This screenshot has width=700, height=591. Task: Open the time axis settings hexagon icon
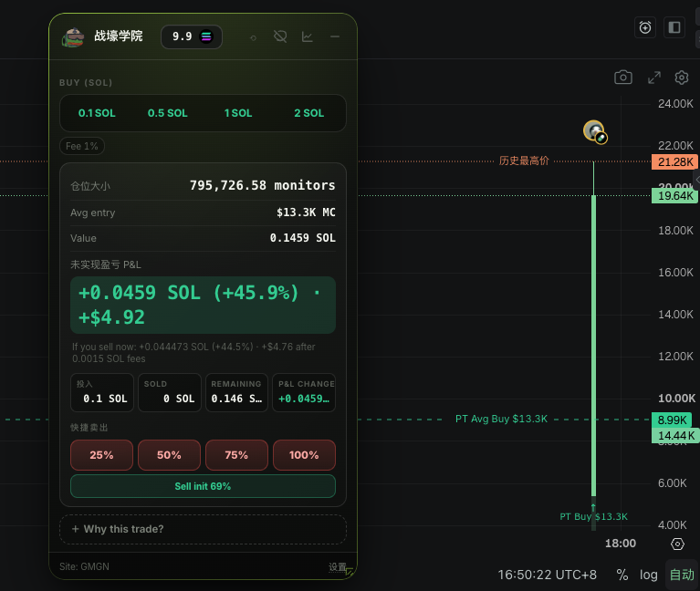point(677,544)
